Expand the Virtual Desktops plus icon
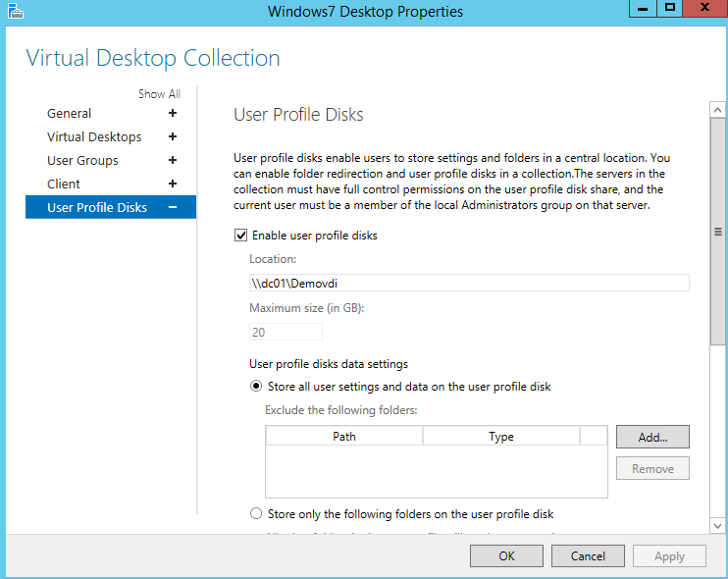 [173, 136]
